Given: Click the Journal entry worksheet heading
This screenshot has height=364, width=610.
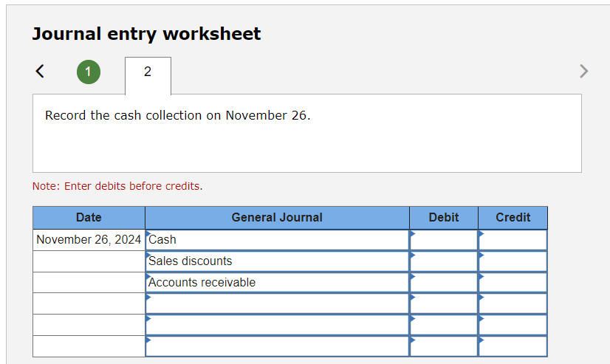Looking at the screenshot, I should click(146, 34).
